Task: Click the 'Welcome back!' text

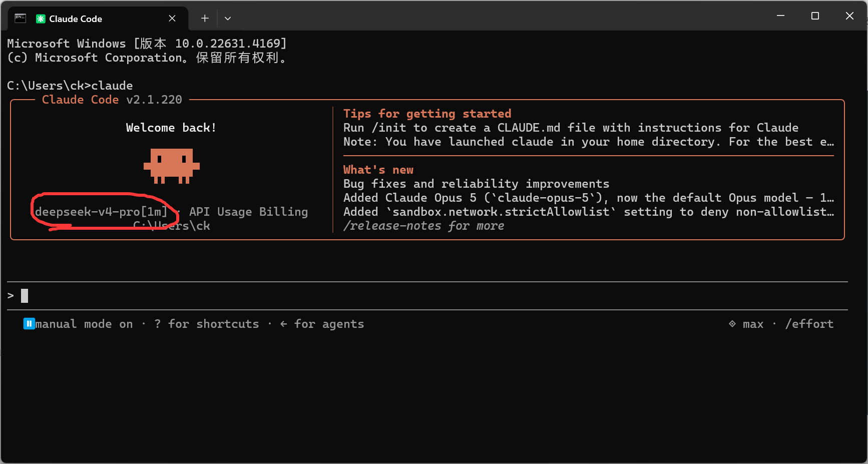Action: pos(171,128)
